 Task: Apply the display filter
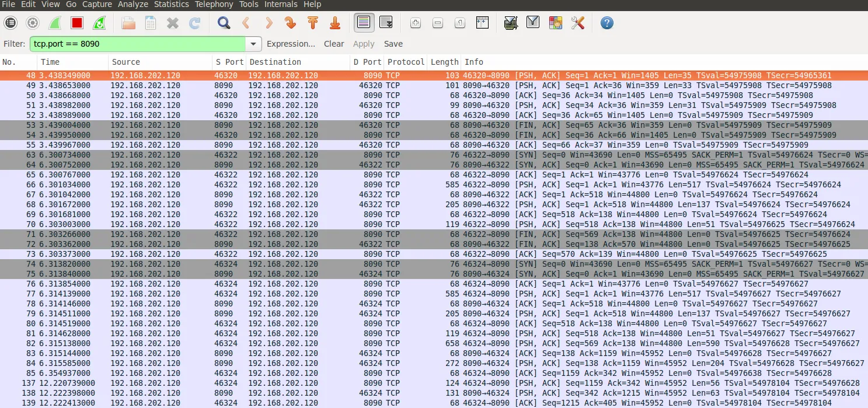pyautogui.click(x=364, y=44)
